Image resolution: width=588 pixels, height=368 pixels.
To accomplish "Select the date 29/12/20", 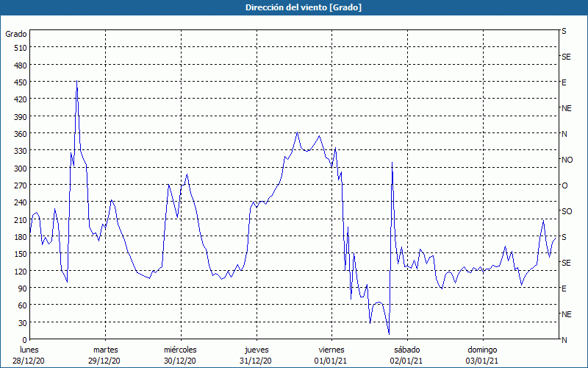I will (104, 361).
